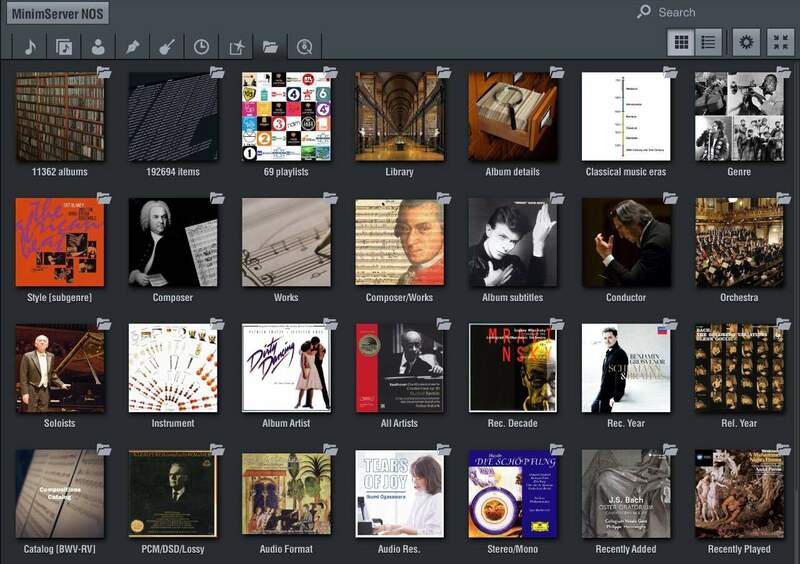Open the Composer folder thumbnail

pyautogui.click(x=173, y=242)
